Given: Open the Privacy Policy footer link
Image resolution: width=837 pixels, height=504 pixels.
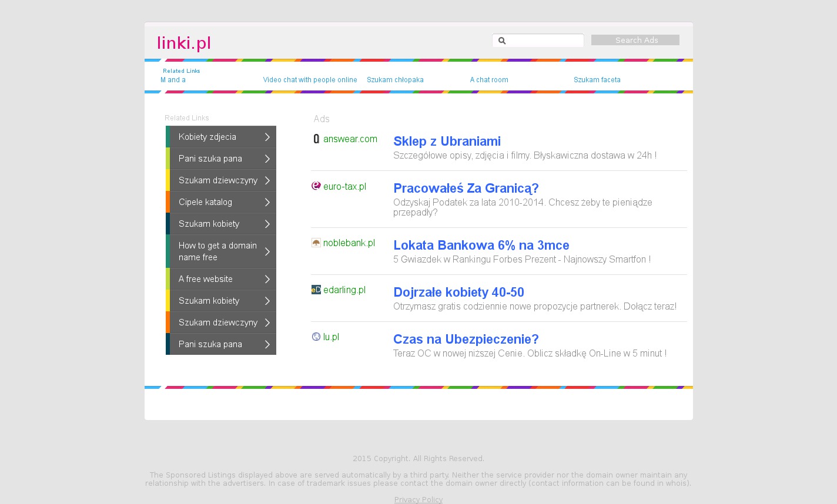Looking at the screenshot, I should point(418,499).
